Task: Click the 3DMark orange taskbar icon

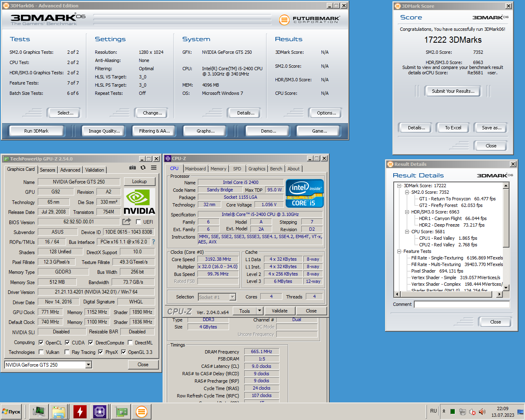Action: pos(141,411)
